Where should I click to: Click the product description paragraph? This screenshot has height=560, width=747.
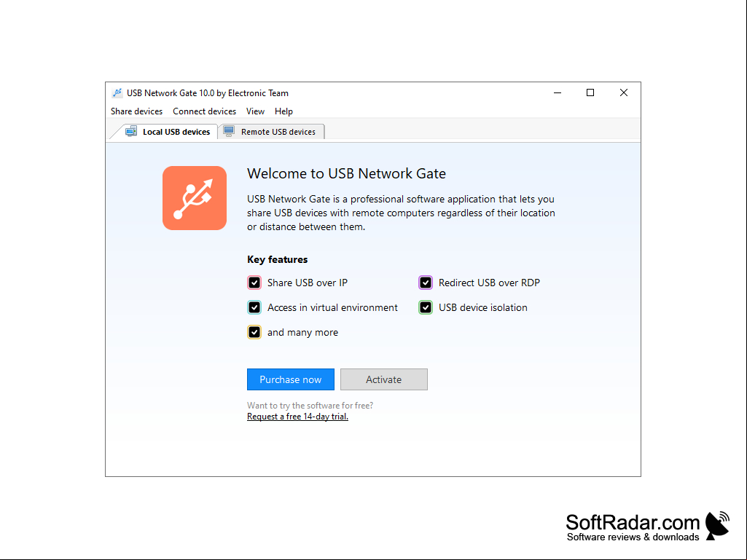pos(401,213)
